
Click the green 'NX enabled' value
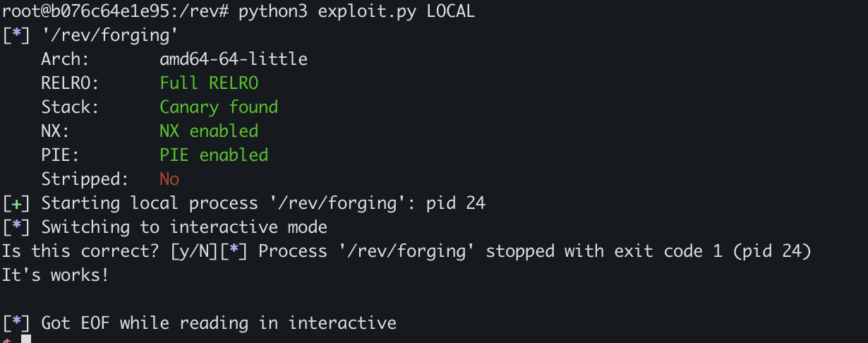click(209, 131)
